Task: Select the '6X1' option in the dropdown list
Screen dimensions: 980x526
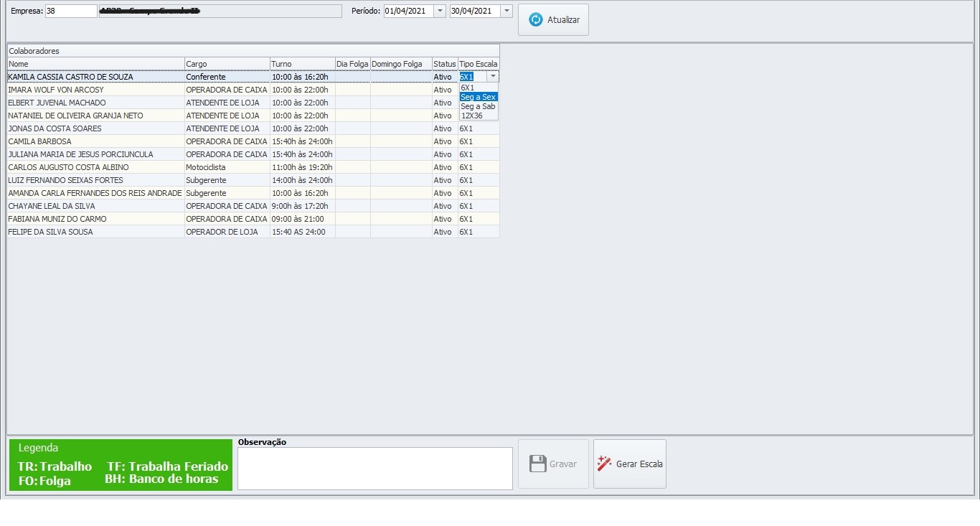Action: pos(468,88)
